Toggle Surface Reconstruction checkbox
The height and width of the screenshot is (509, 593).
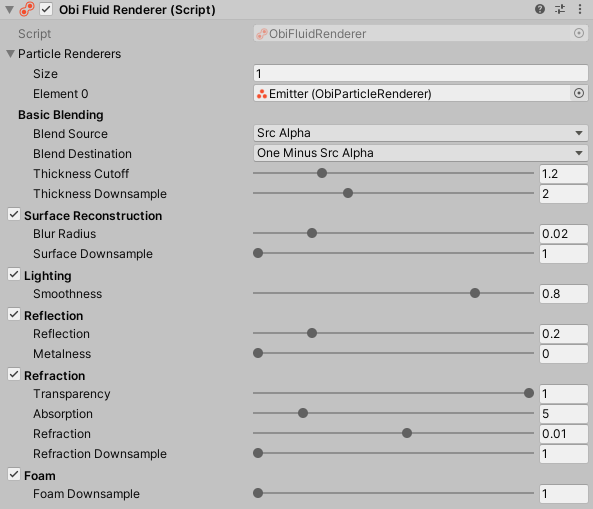(x=14, y=214)
